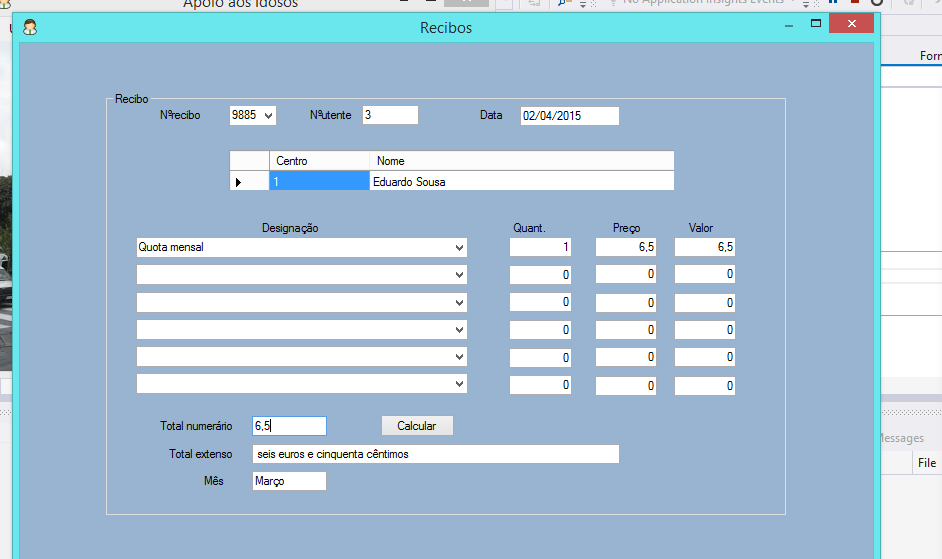Click the first row Preço field
Image resolution: width=942 pixels, height=559 pixels.
(626, 247)
